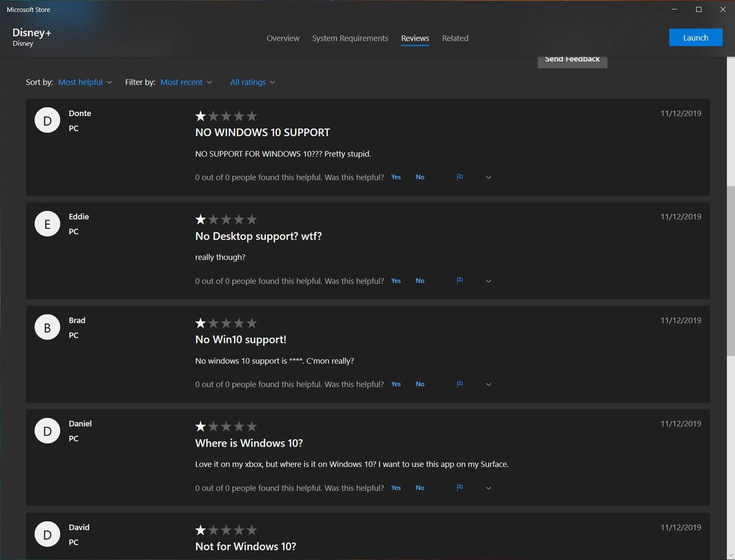Click Brad's avatar circle
This screenshot has height=560, width=735.
tap(47, 328)
